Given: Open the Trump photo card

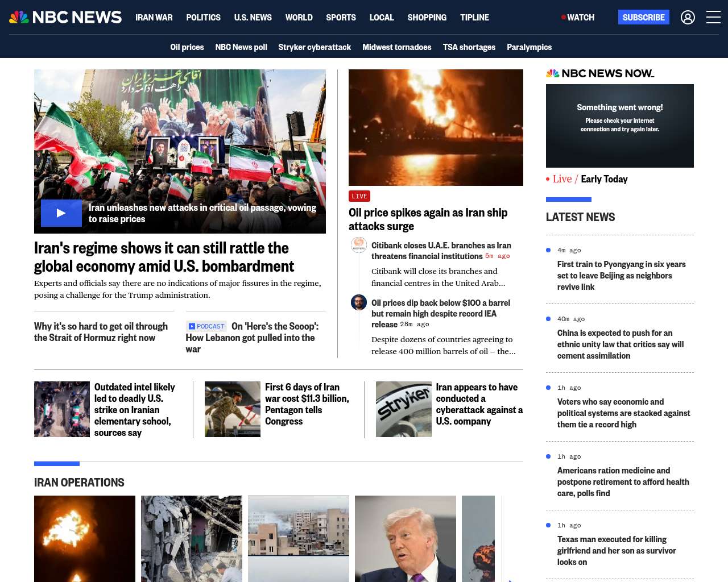Looking at the screenshot, I should click(x=406, y=539).
